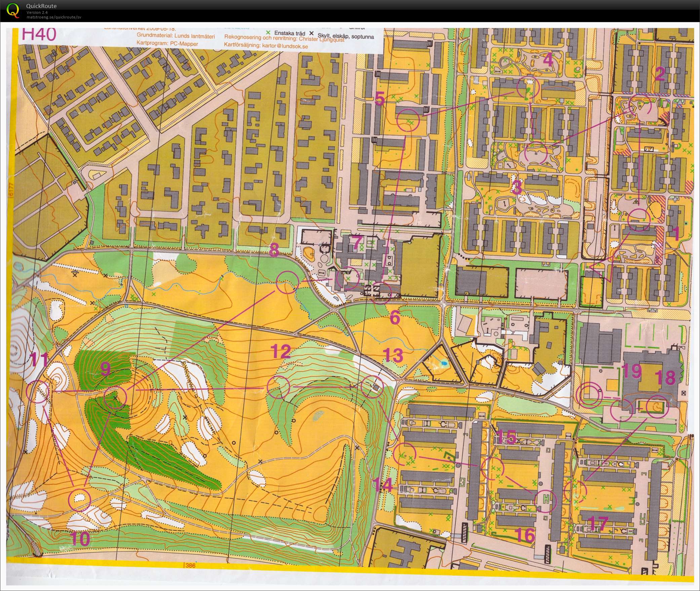Click the 386 grid coordinate label

click(190, 565)
